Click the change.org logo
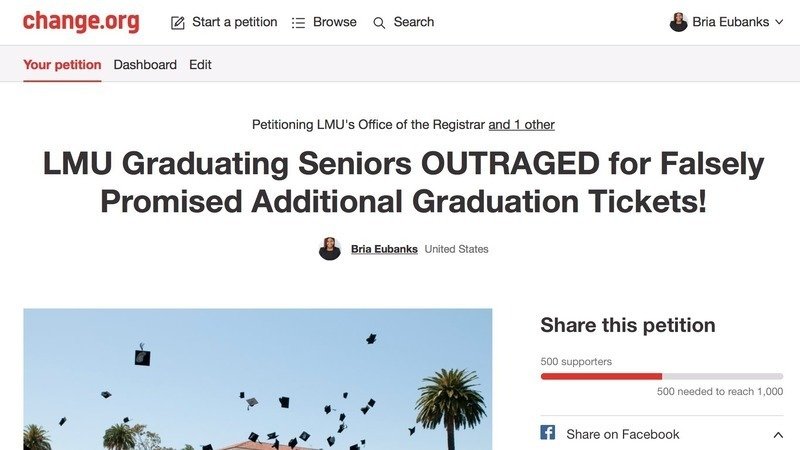Image resolution: width=800 pixels, height=450 pixels. [x=81, y=22]
